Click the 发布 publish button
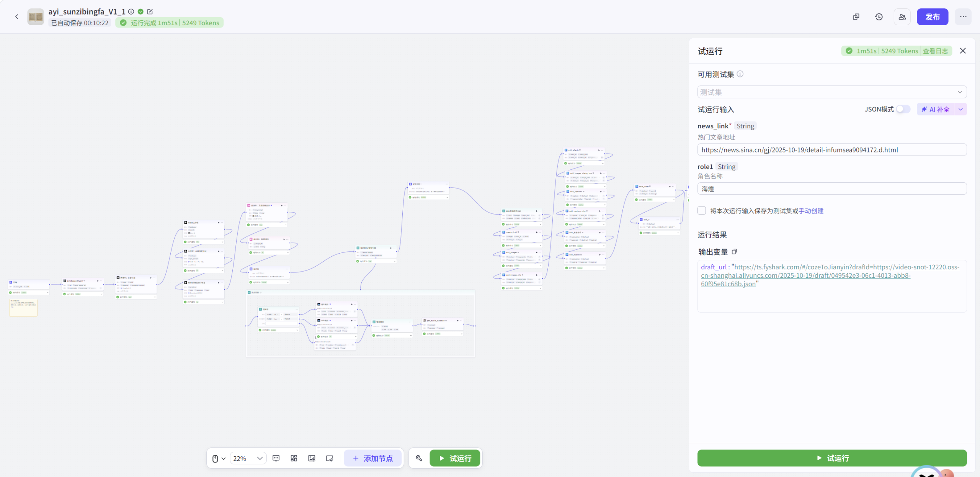Image resolution: width=980 pixels, height=477 pixels. pyautogui.click(x=932, y=17)
